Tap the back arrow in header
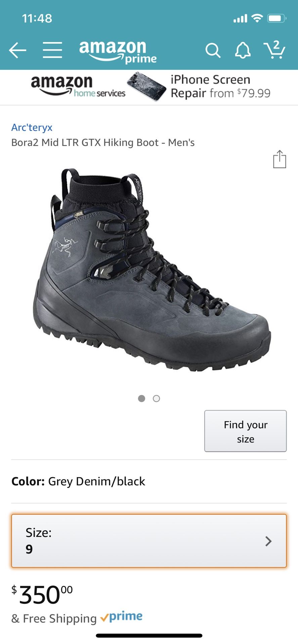 (17, 50)
